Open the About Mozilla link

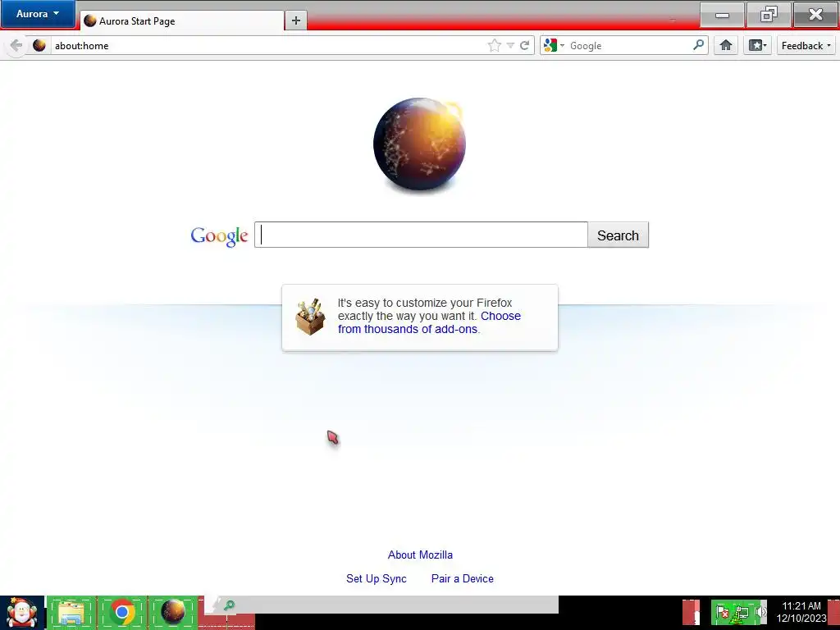tap(420, 555)
